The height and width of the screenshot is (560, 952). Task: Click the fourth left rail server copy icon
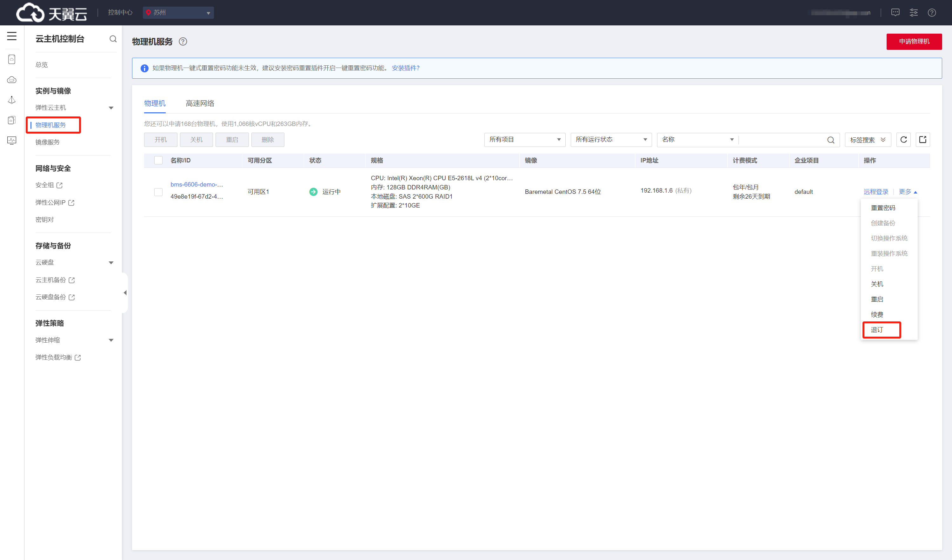pyautogui.click(x=12, y=120)
